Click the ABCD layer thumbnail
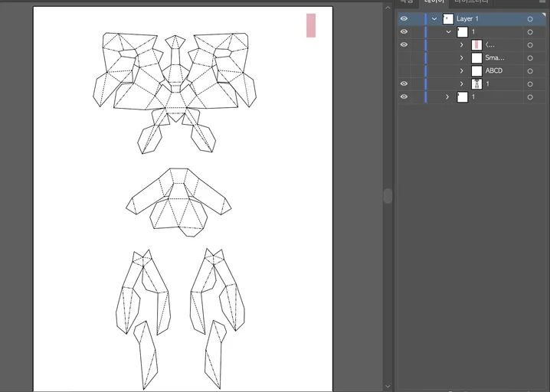 [476, 71]
